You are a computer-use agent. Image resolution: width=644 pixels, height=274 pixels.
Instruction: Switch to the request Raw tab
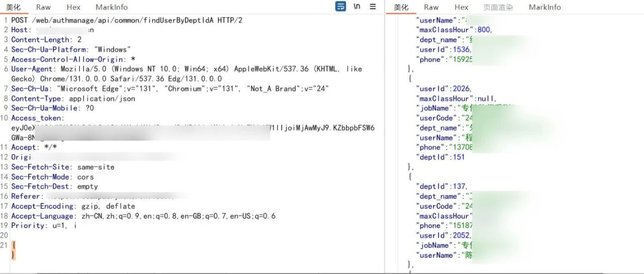click(43, 7)
